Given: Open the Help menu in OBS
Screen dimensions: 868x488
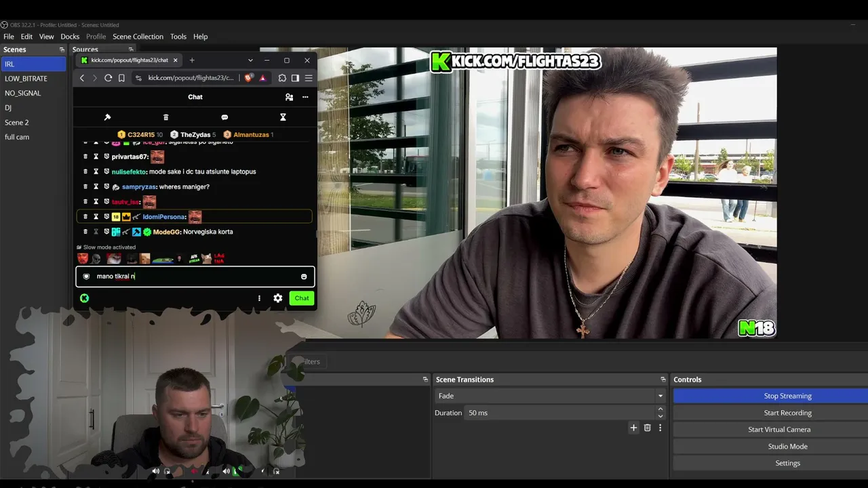Looking at the screenshot, I should click(x=200, y=37).
